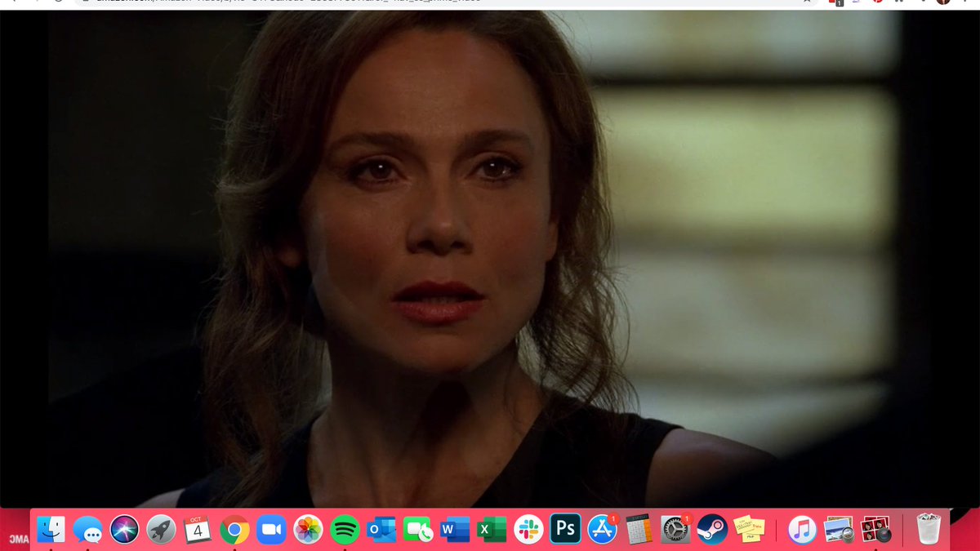Click the video player to pause playback
The image size is (980, 551).
490,259
